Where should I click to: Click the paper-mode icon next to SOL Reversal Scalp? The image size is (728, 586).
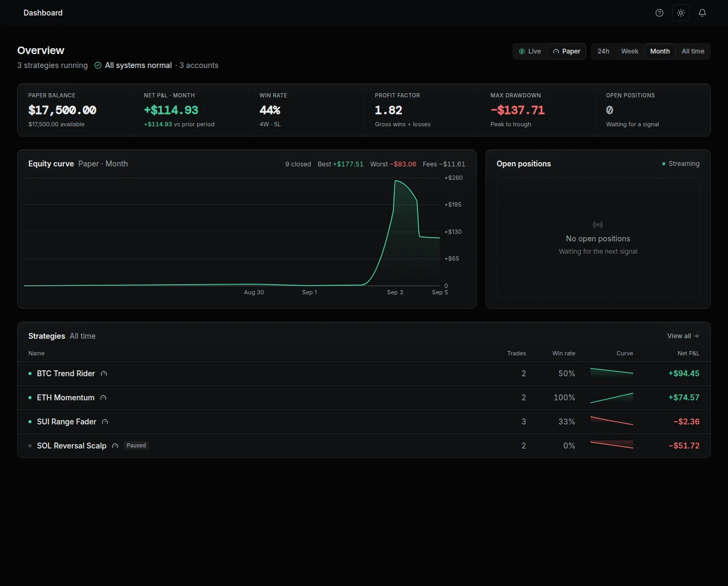click(x=115, y=446)
